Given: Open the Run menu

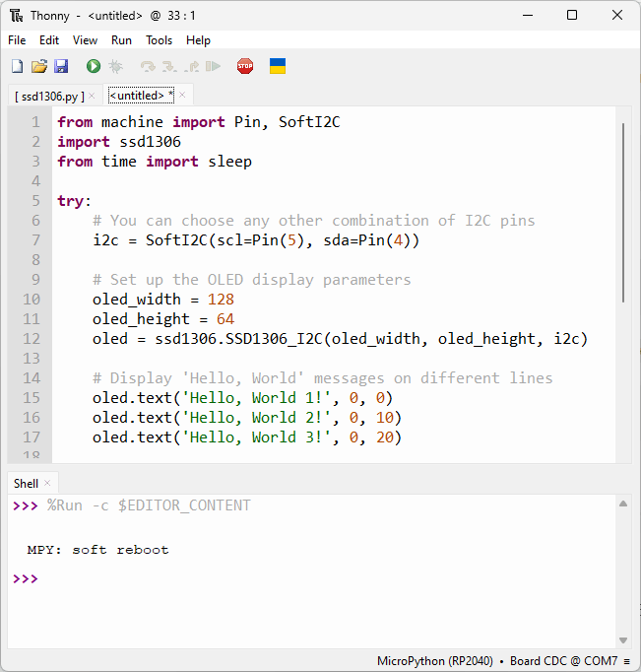Looking at the screenshot, I should [121, 40].
